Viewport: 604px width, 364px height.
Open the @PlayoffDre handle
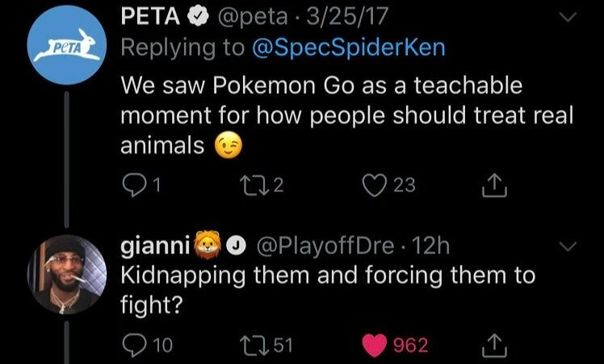click(x=322, y=245)
